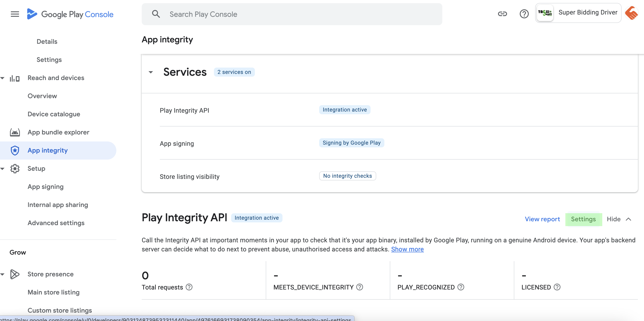Show help for LICENSED metric
The height and width of the screenshot is (321, 644).
coord(557,287)
